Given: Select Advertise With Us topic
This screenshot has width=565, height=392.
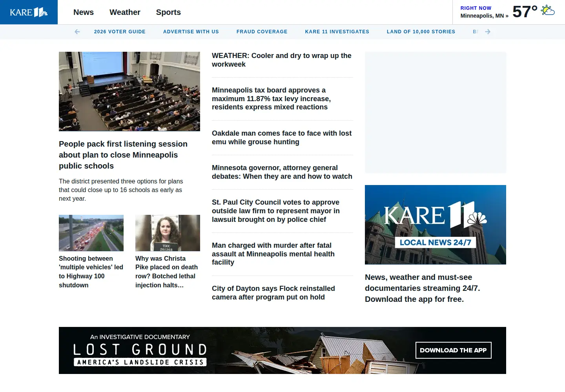Looking at the screenshot, I should coord(191,32).
